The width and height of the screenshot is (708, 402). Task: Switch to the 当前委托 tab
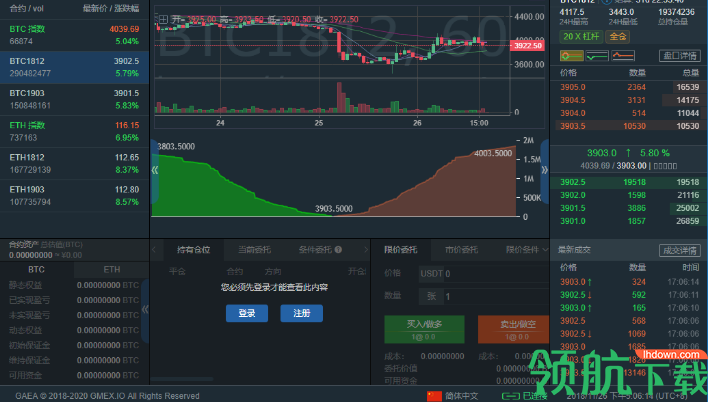[x=254, y=249]
